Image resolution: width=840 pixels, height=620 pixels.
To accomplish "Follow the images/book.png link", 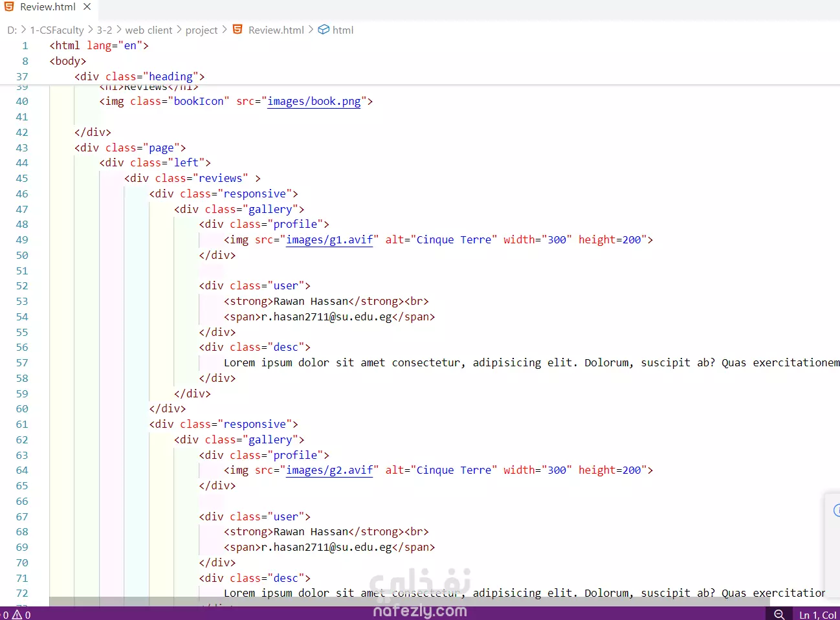I will click(314, 101).
